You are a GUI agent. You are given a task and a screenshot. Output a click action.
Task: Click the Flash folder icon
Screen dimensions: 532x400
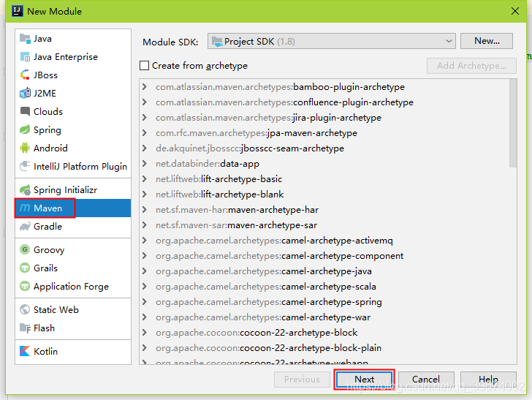coord(25,328)
